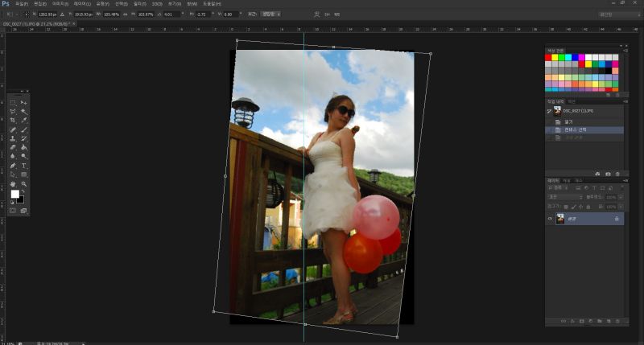Screen dimensions: 644x345
Task: Delete current history state
Action: [617, 175]
